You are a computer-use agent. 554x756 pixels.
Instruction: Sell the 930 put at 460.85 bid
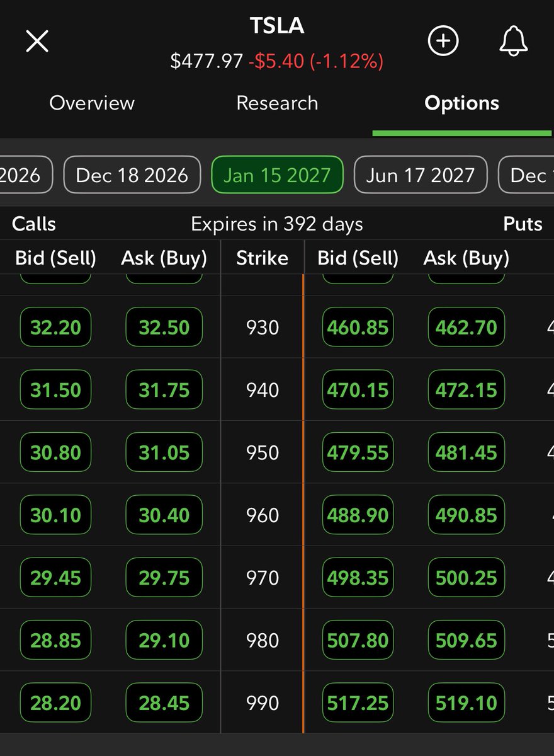pyautogui.click(x=357, y=327)
